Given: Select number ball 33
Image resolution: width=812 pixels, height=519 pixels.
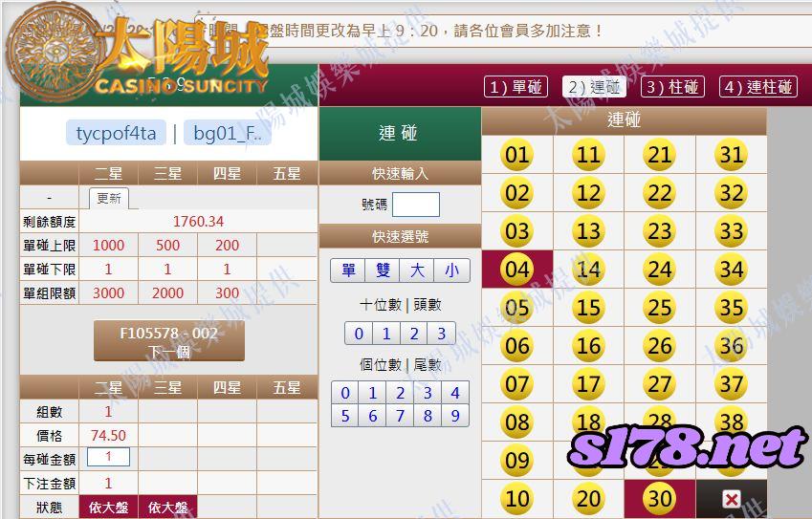Looking at the screenshot, I should pyautogui.click(x=732, y=231).
